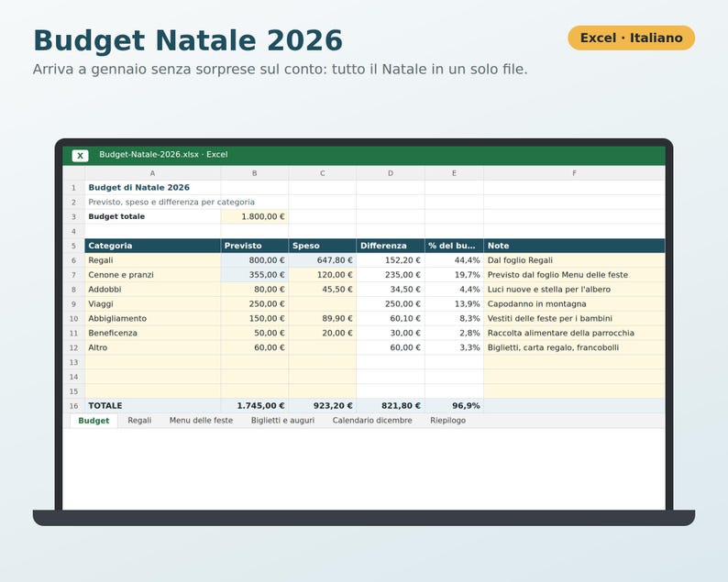Click the Budget totale value 1.800,00 € cell
The width and height of the screenshot is (728, 582).
(254, 216)
